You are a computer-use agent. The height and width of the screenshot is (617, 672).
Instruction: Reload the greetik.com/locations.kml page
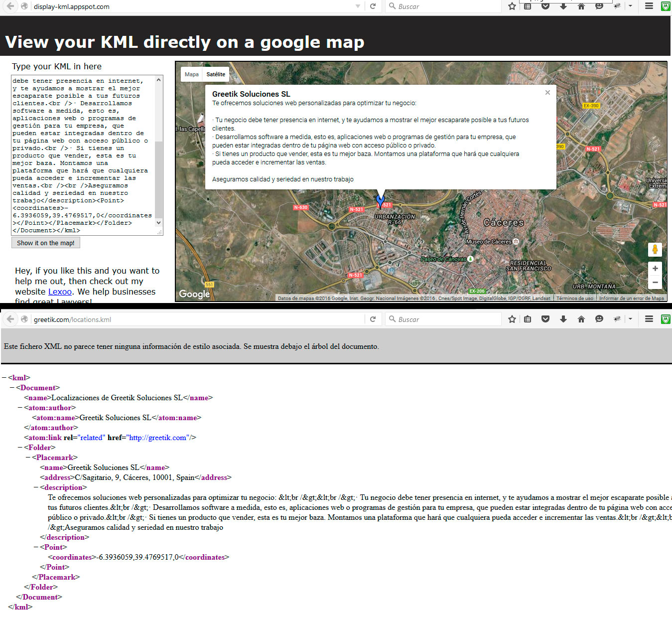pyautogui.click(x=373, y=319)
